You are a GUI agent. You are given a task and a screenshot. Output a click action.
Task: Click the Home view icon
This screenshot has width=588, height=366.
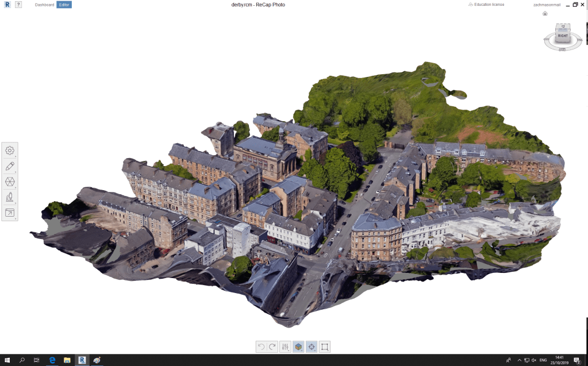pyautogui.click(x=545, y=13)
